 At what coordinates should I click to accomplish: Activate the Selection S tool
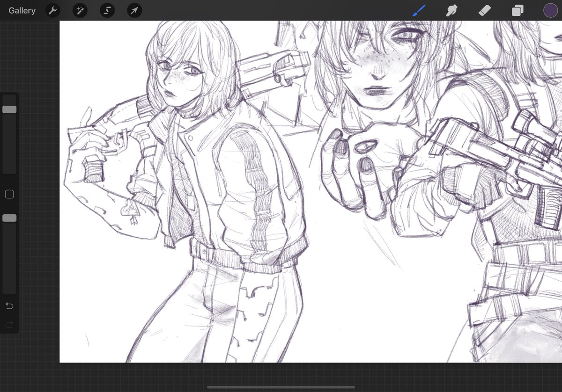pyautogui.click(x=107, y=10)
